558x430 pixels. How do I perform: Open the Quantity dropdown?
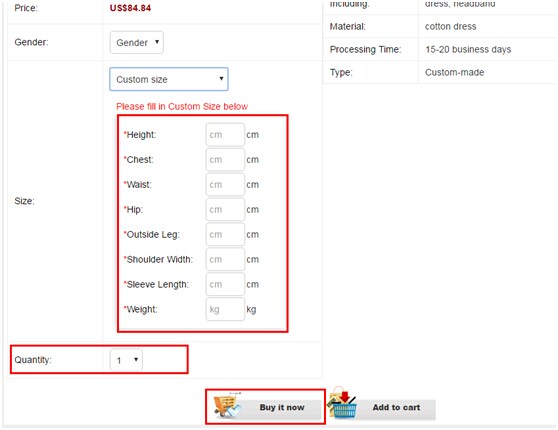point(126,360)
